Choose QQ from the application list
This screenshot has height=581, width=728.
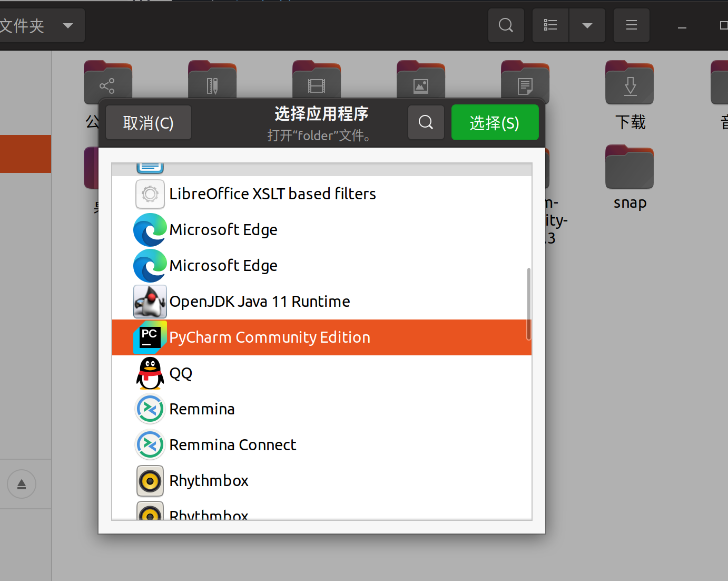click(322, 373)
